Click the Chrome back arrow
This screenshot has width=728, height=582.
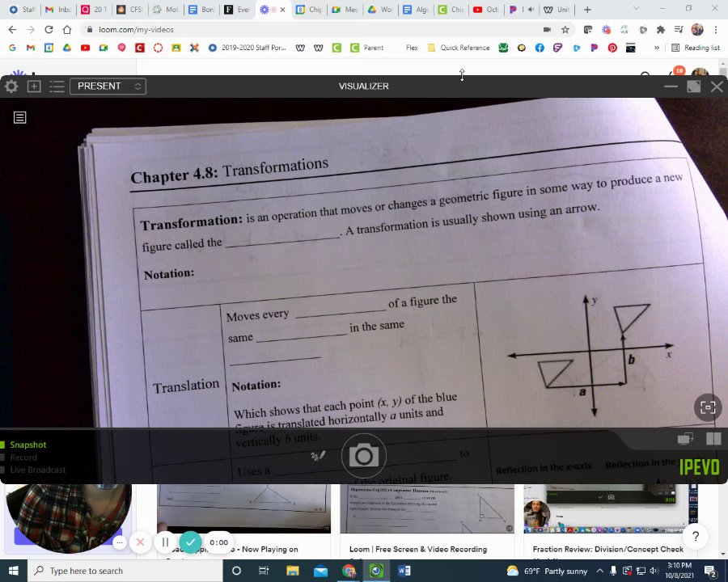click(12, 30)
